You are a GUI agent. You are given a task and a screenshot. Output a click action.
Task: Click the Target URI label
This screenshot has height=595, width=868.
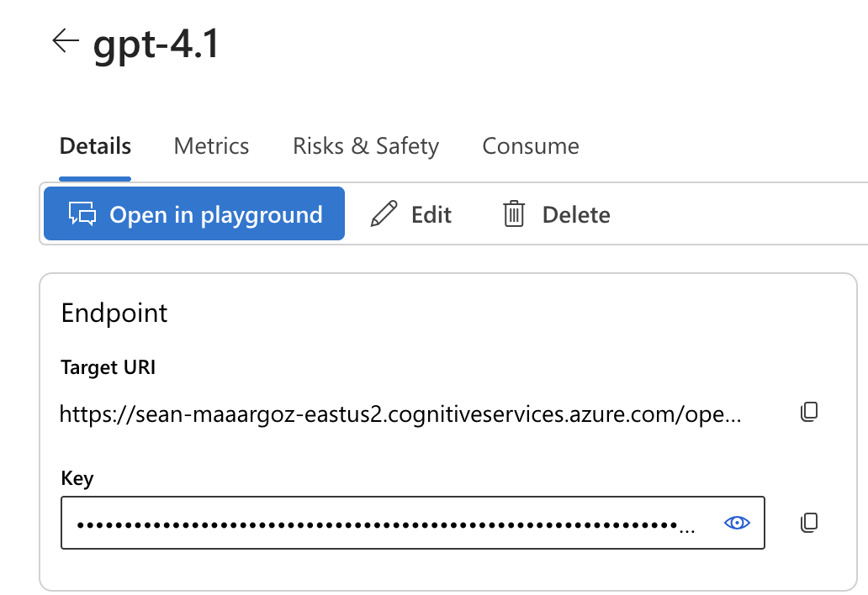coord(108,367)
